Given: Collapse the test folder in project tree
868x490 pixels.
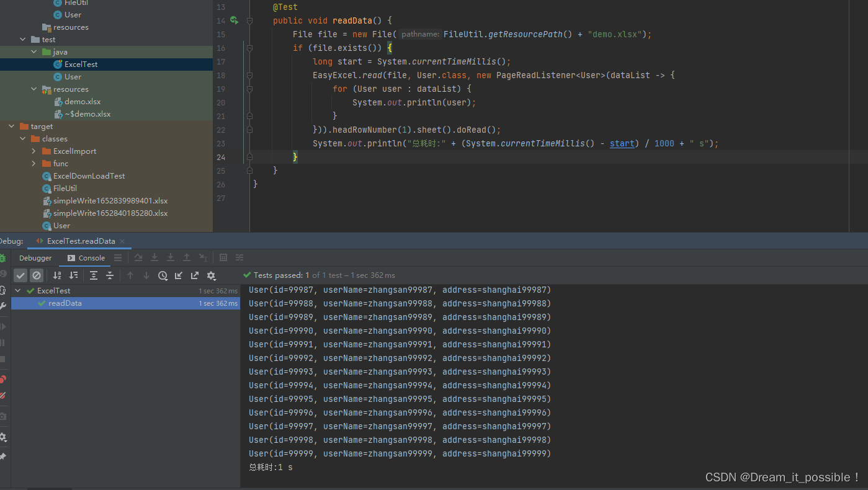Looking at the screenshot, I should tap(23, 40).
